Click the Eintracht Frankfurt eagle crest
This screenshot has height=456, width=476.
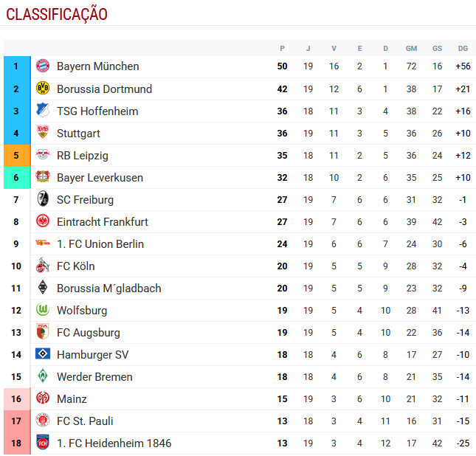[43, 221]
